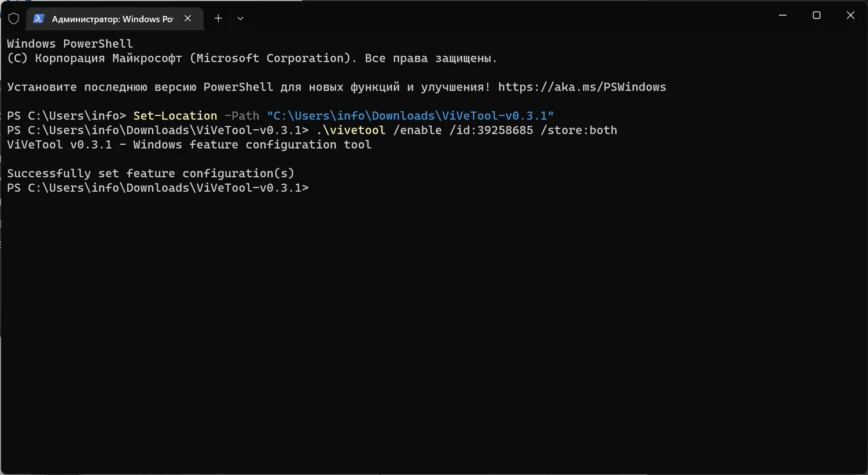Minimize the terminal window
The image size is (868, 475).
tap(782, 16)
